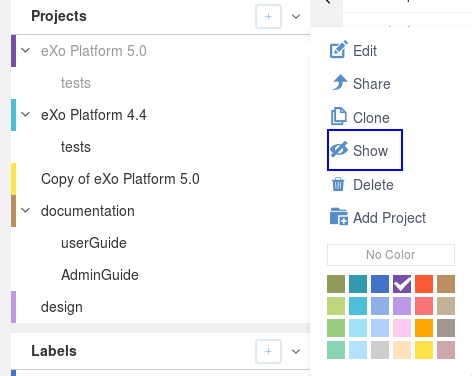Pick the checked purple color swatch
472x376 pixels.
[x=402, y=284]
